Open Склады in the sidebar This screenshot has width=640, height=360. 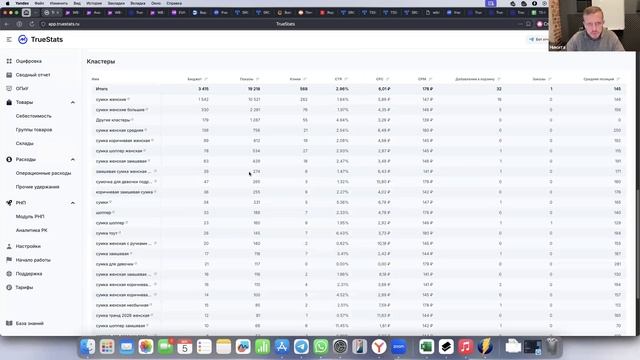24,143
